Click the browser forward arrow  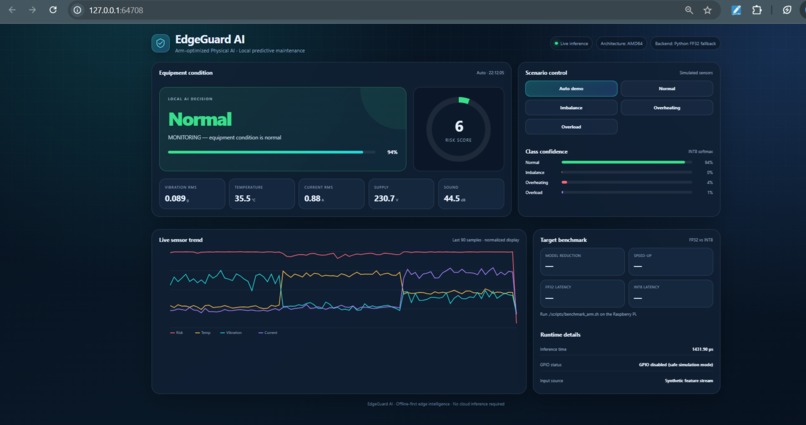click(32, 10)
